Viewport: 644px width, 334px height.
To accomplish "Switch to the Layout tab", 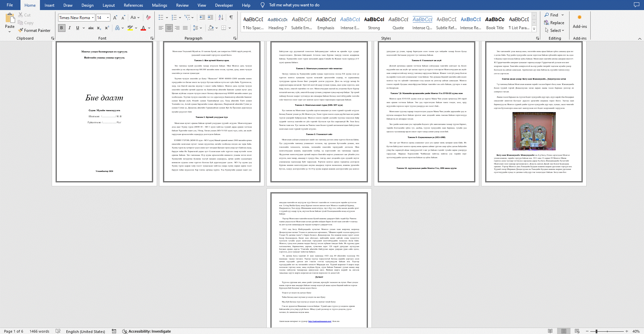I will point(108,5).
